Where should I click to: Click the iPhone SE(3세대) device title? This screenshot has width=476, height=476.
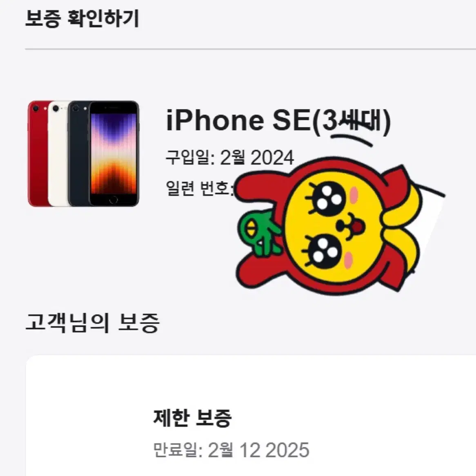[278, 120]
